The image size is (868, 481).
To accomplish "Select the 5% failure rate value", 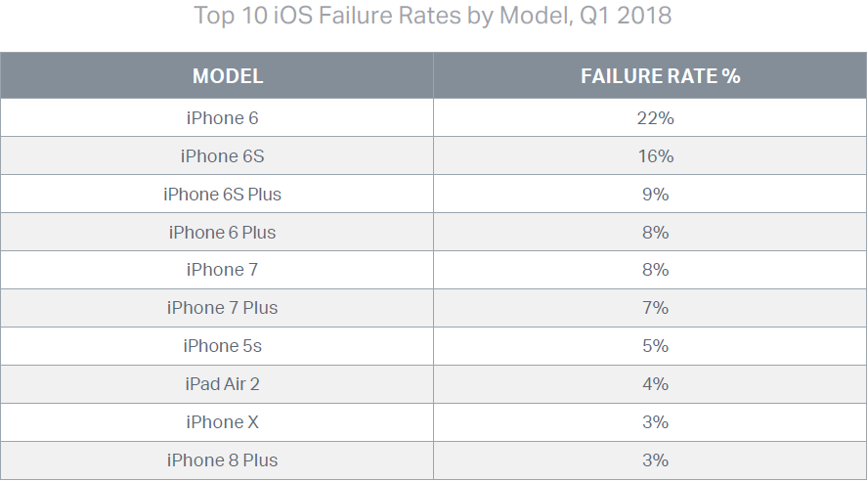I will [656, 346].
